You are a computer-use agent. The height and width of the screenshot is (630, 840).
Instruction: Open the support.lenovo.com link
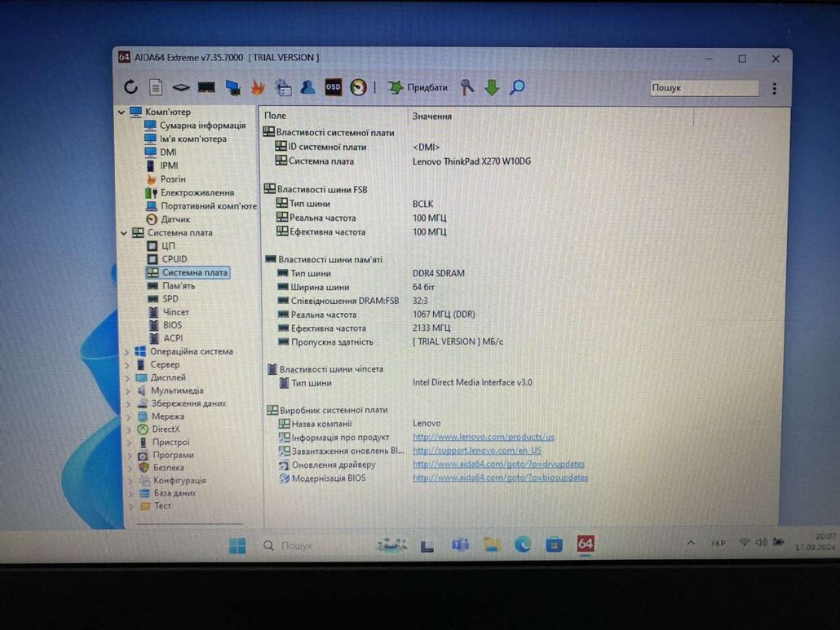(477, 451)
